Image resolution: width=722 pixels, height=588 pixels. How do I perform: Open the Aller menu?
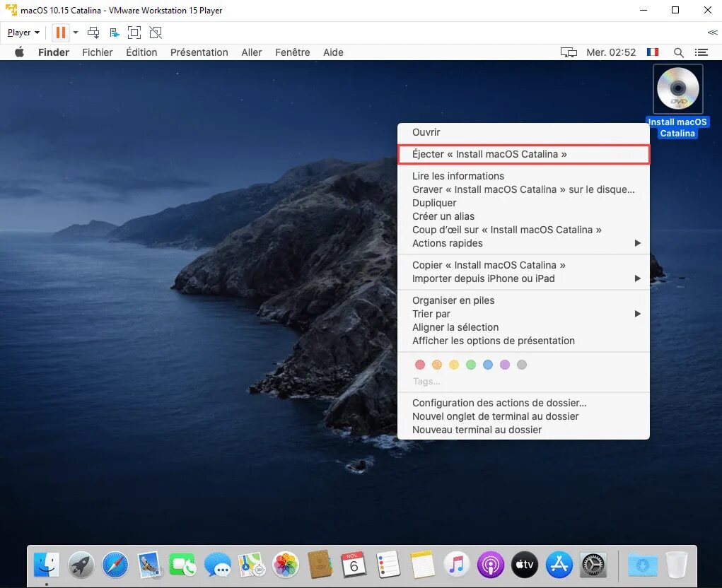(252, 52)
